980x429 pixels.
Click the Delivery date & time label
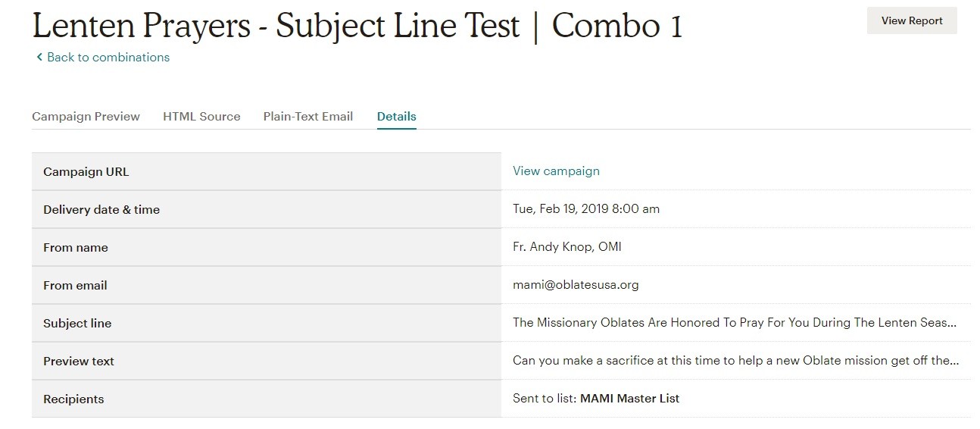[x=101, y=210]
